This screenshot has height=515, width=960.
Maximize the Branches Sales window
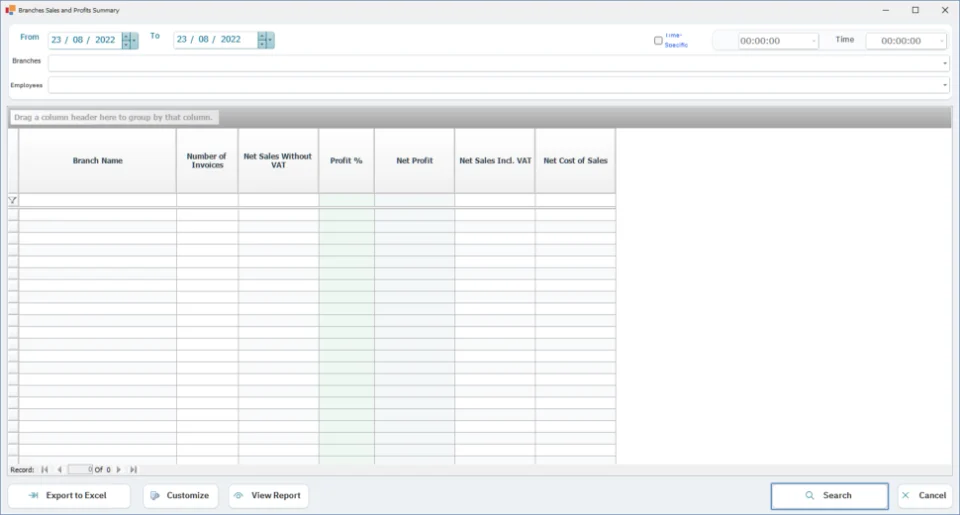coord(915,10)
